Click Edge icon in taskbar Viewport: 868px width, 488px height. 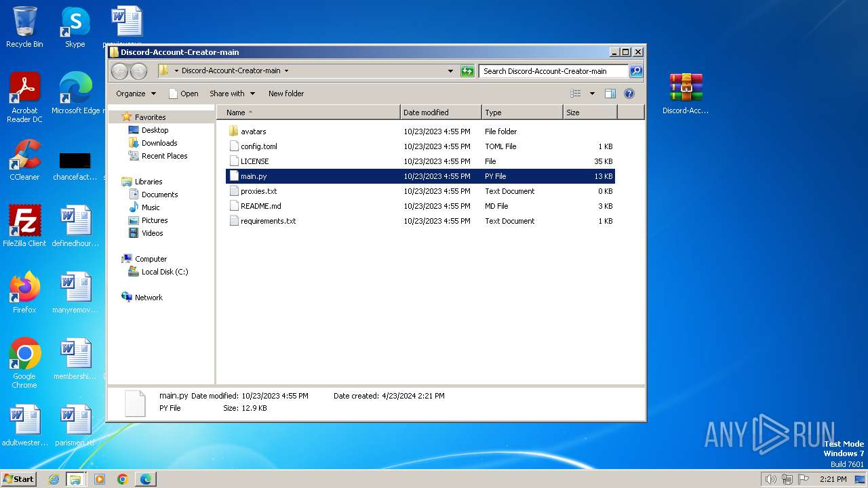tap(146, 479)
